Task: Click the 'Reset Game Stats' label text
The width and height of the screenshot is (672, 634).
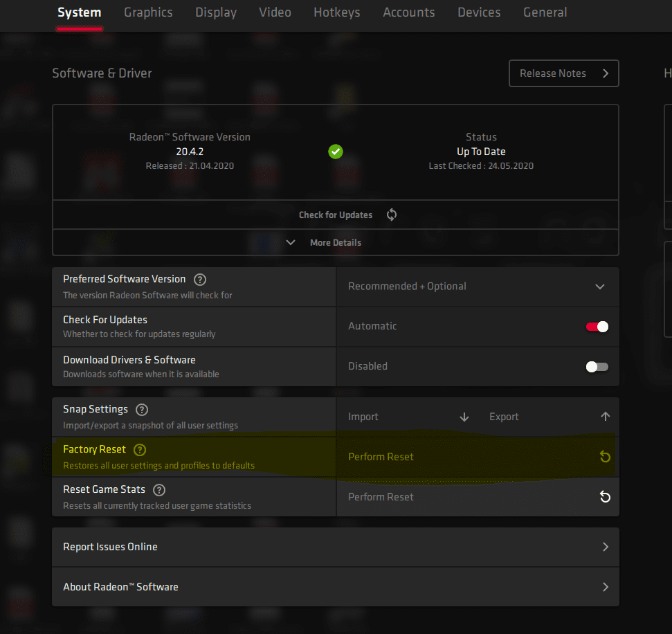Action: click(x=104, y=489)
